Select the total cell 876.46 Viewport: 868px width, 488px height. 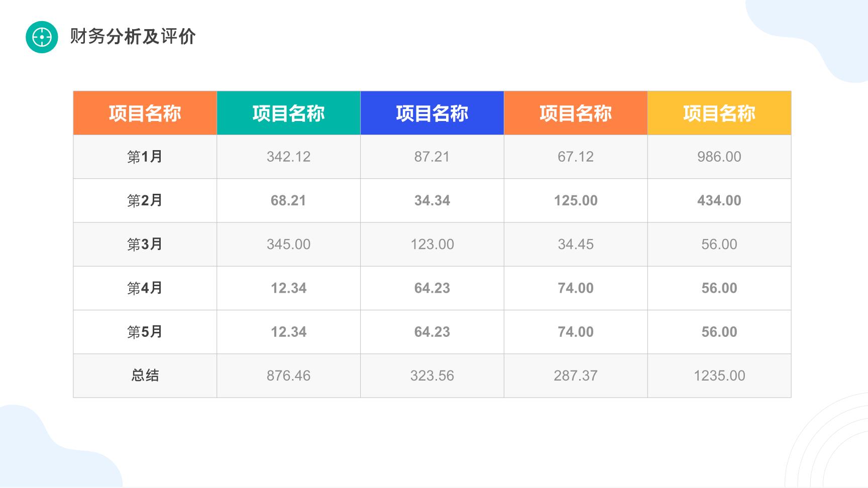point(289,376)
